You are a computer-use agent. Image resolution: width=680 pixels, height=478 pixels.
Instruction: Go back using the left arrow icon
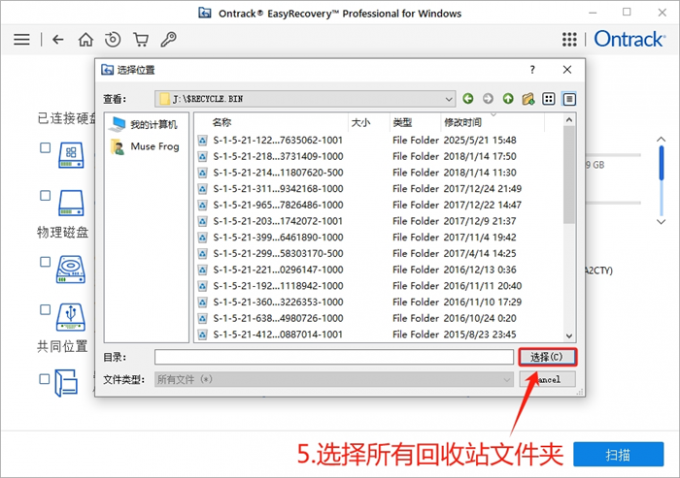[x=58, y=39]
